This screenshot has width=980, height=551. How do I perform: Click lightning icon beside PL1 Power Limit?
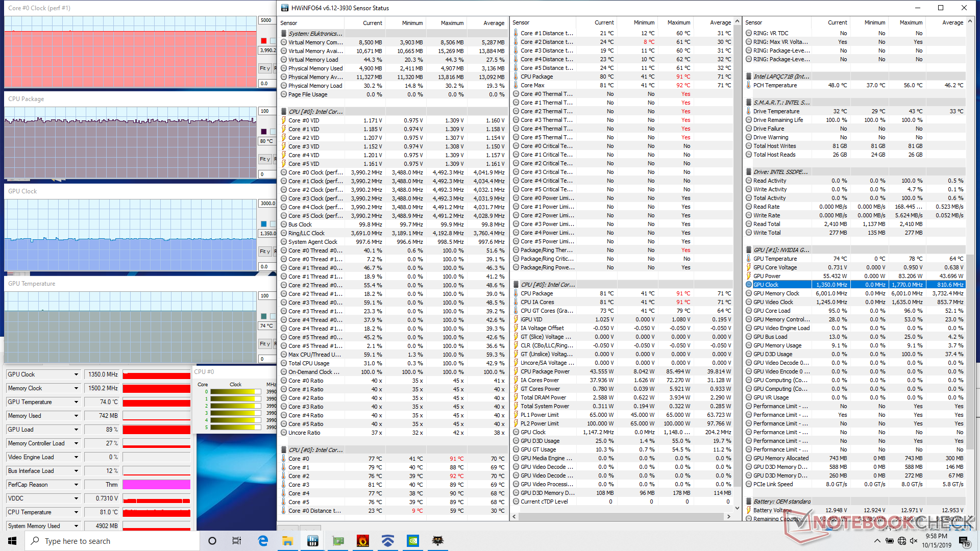coord(516,415)
